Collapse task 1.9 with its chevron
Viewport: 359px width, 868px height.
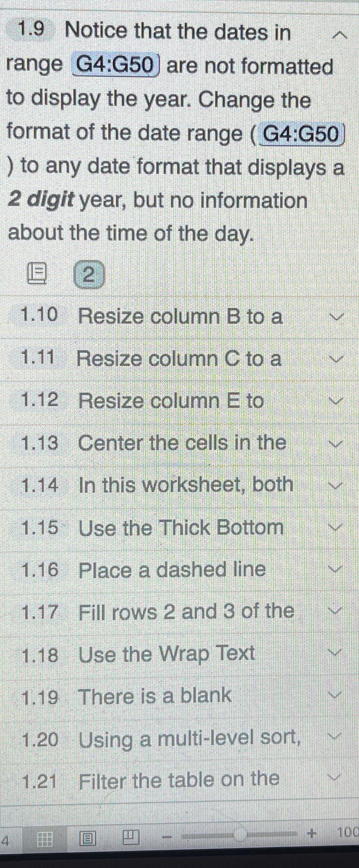(x=339, y=35)
